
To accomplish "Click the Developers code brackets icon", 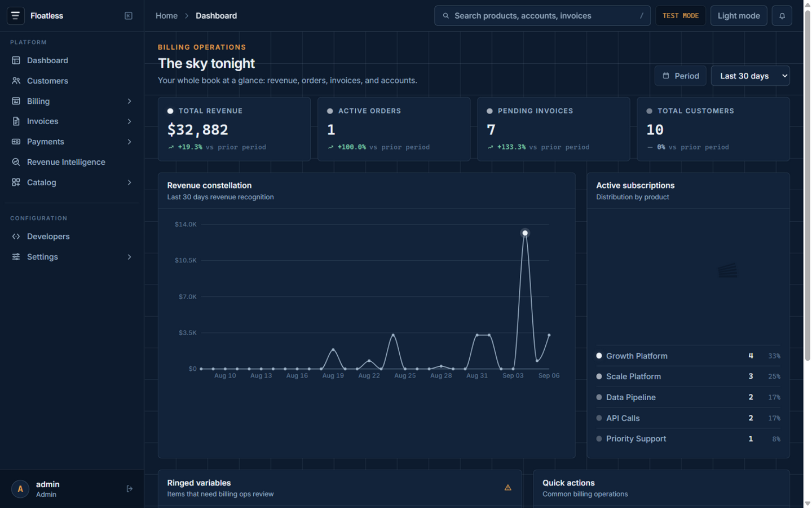I will [x=16, y=237].
